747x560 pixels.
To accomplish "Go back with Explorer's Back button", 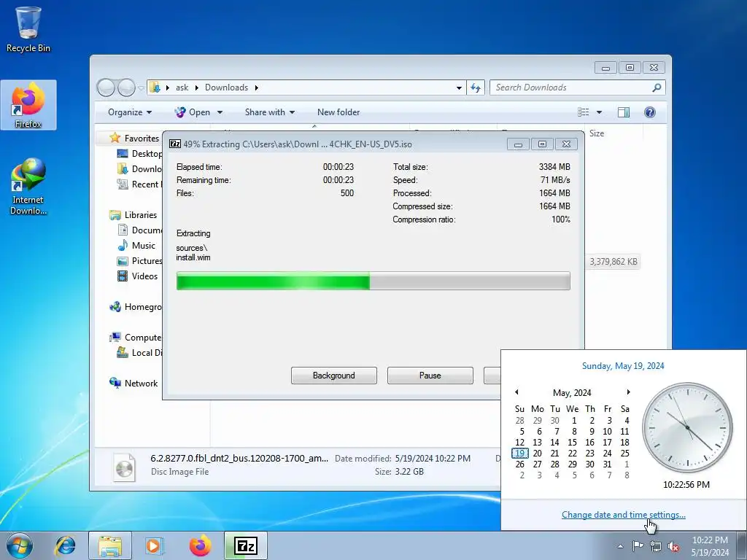I will (106, 87).
